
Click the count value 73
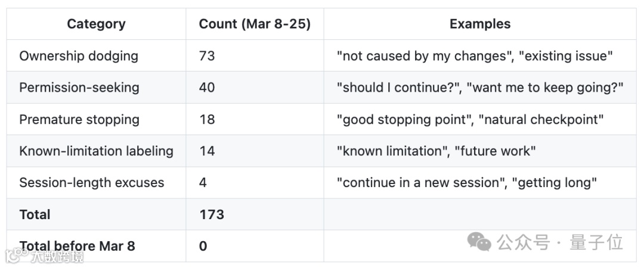(x=207, y=56)
